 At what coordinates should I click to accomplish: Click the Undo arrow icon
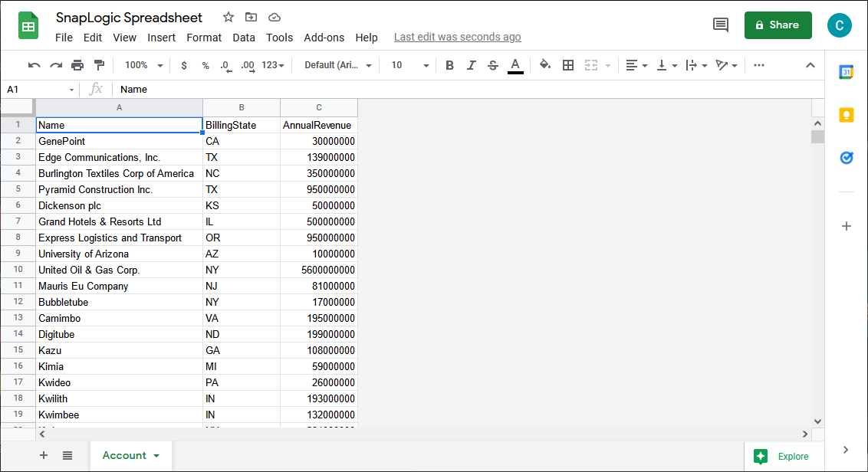34,65
